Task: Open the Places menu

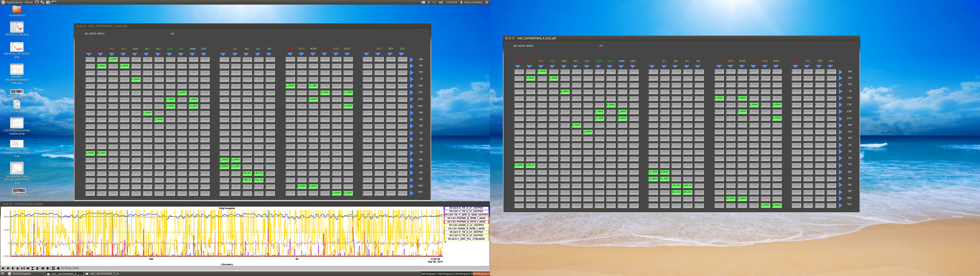Action: pos(29,2)
